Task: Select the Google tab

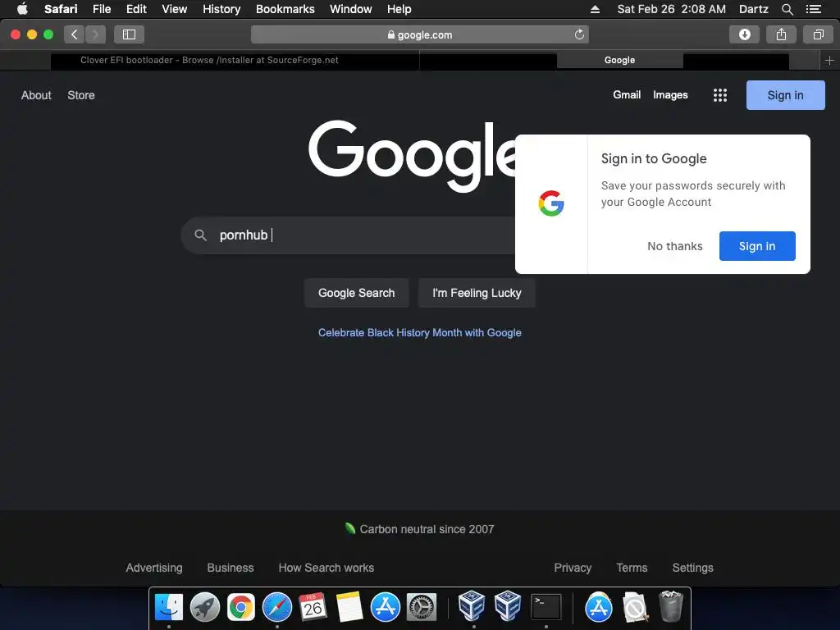Action: 620,61
